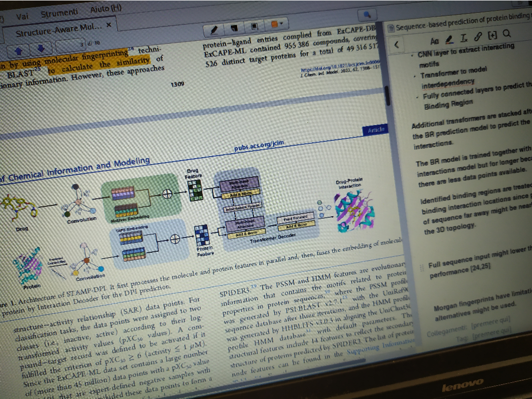Open the annotation color picker dropdown
532x399 pixels.
click(277, 24)
